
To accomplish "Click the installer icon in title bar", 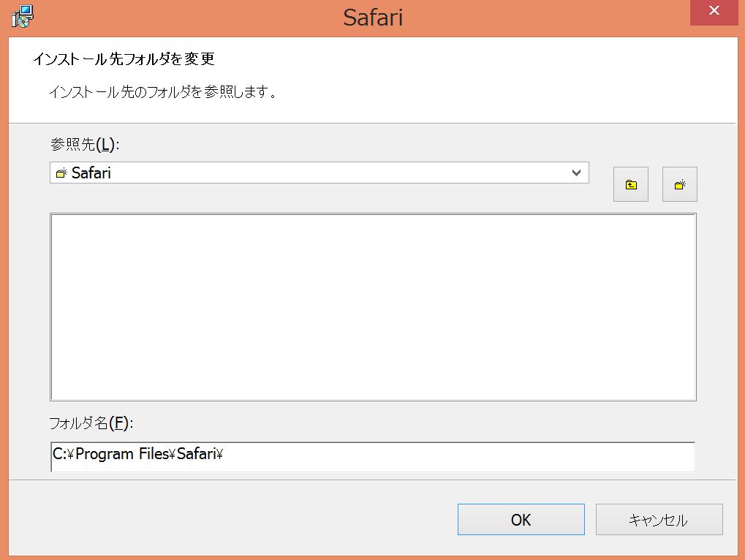I will coord(22,16).
